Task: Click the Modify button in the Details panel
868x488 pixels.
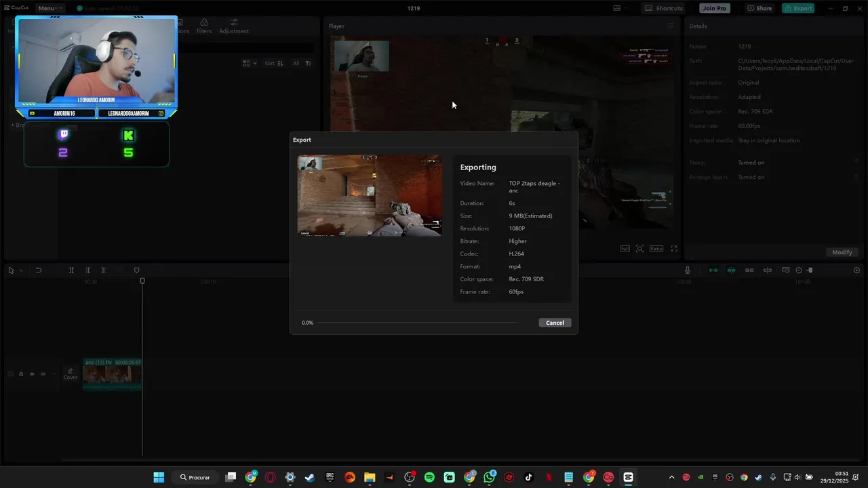Action: click(x=842, y=252)
